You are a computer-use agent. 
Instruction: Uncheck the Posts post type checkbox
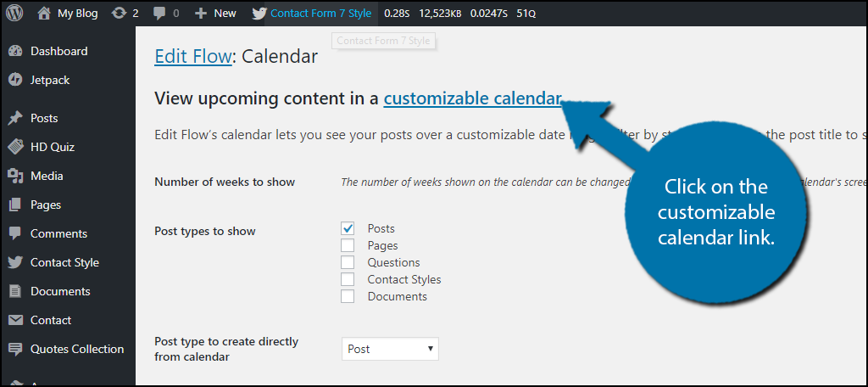click(348, 228)
